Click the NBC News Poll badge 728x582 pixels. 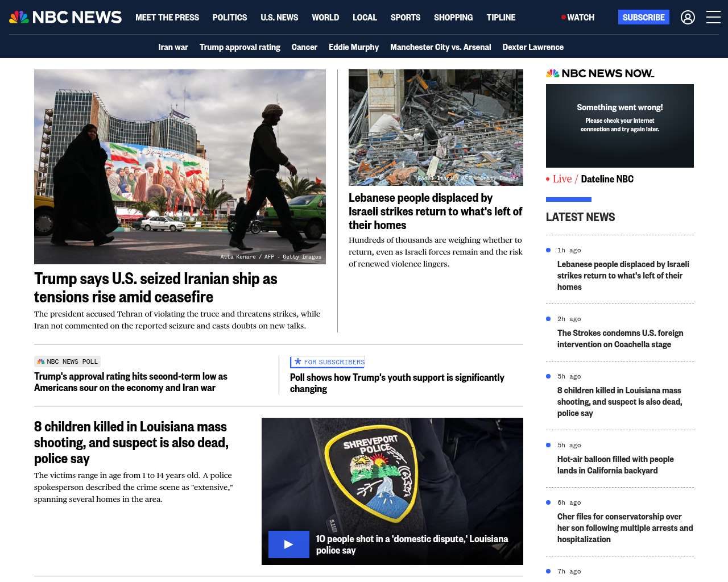[68, 361]
